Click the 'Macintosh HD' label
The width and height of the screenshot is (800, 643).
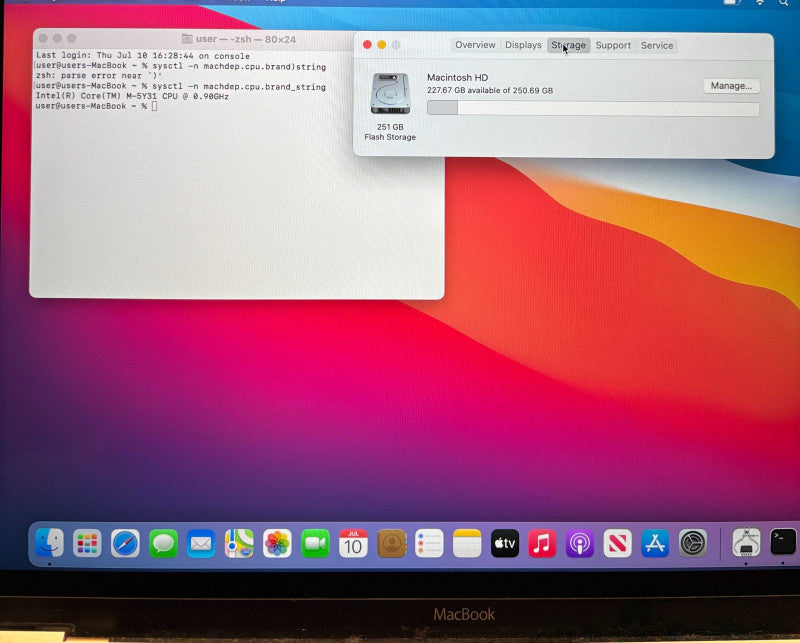tap(458, 78)
